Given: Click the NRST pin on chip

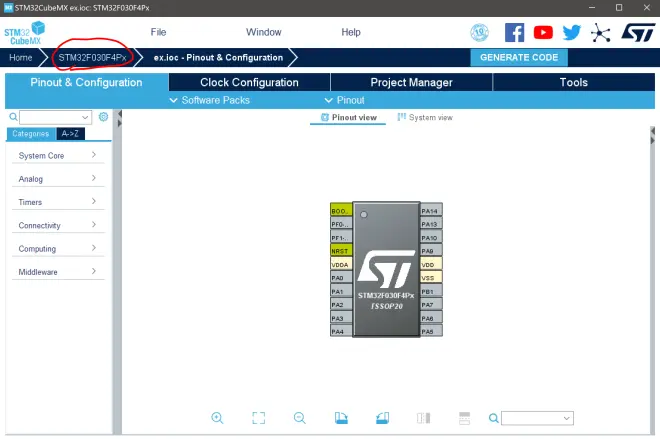Looking at the screenshot, I should [341, 250].
